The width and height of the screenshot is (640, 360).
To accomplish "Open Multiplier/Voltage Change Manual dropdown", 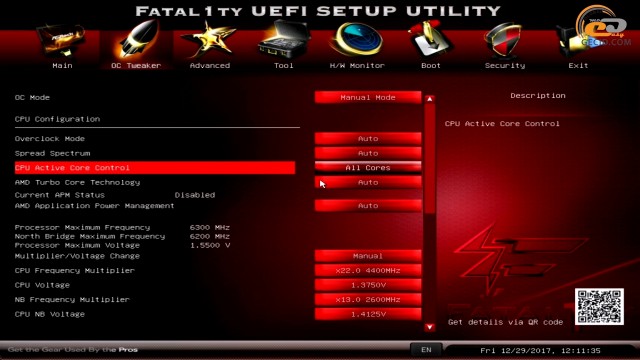I will pyautogui.click(x=368, y=256).
